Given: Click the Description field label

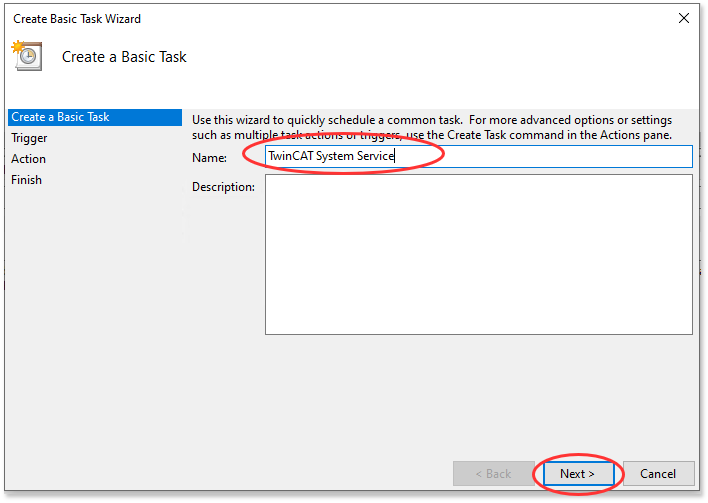Looking at the screenshot, I should 223,187.
